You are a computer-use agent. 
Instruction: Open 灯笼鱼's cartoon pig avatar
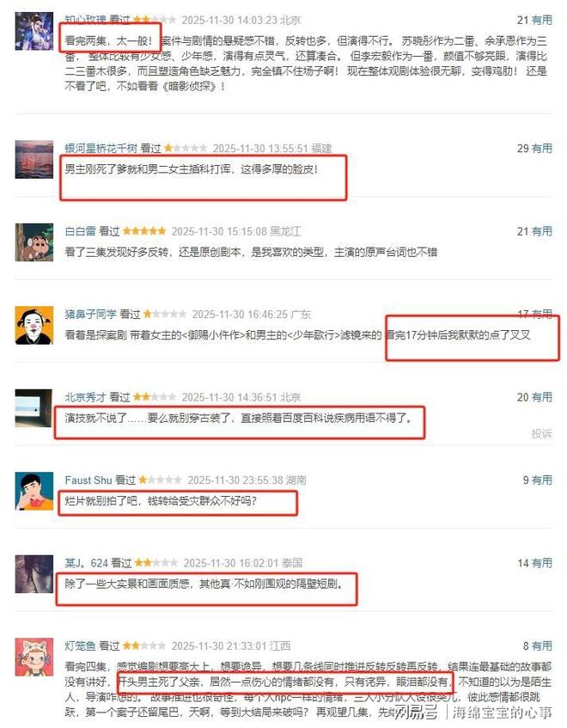pyautogui.click(x=34, y=657)
